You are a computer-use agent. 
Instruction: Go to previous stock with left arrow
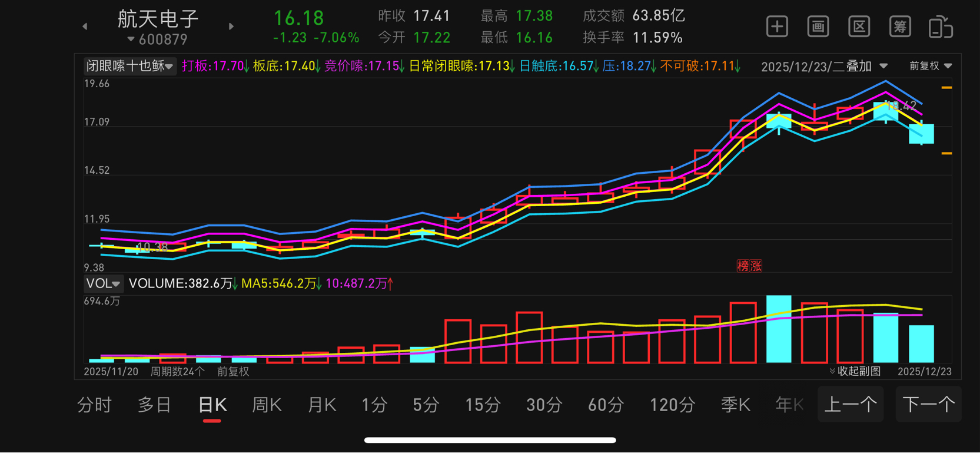[x=85, y=27]
